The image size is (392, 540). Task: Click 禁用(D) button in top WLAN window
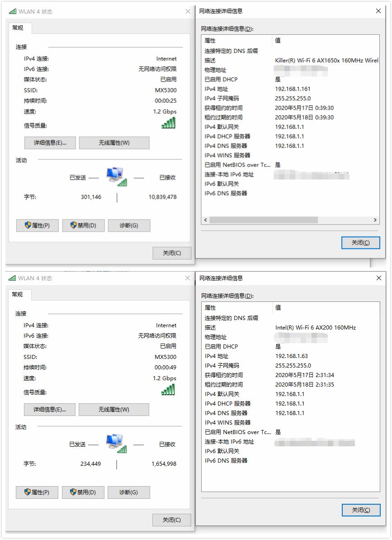click(84, 225)
